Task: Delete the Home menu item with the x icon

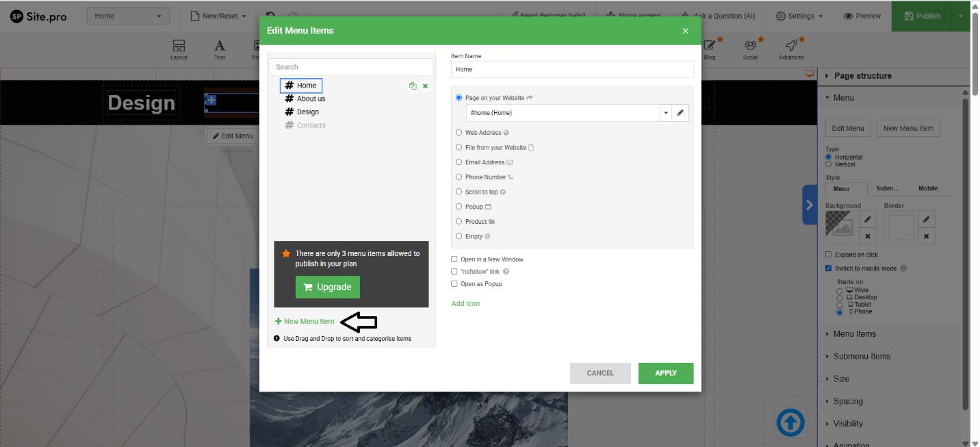Action: coord(425,86)
